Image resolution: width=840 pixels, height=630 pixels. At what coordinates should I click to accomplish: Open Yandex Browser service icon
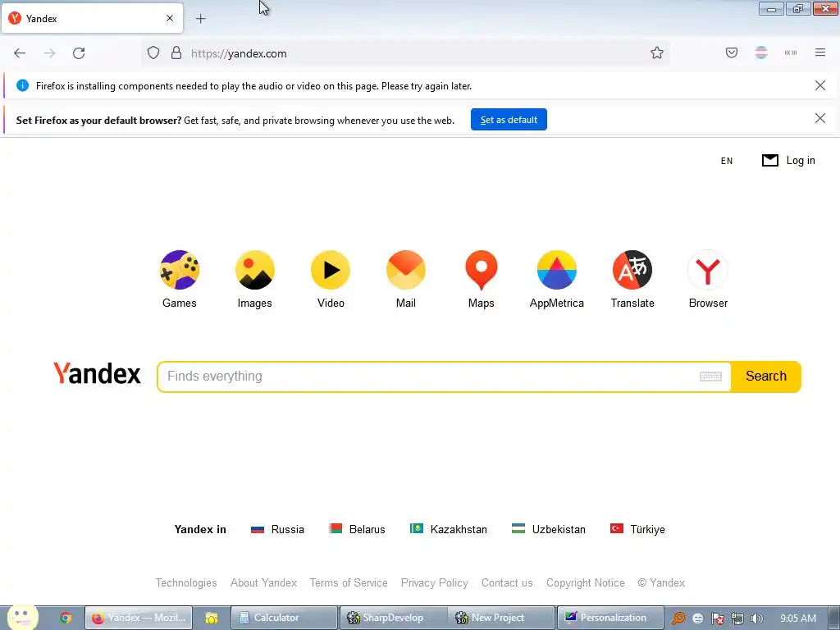[x=708, y=270]
